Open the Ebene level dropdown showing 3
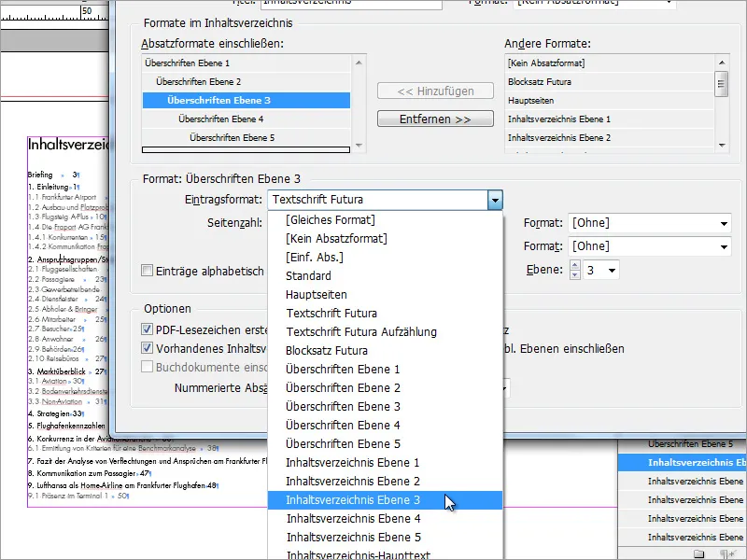The height and width of the screenshot is (560, 747). point(601,270)
